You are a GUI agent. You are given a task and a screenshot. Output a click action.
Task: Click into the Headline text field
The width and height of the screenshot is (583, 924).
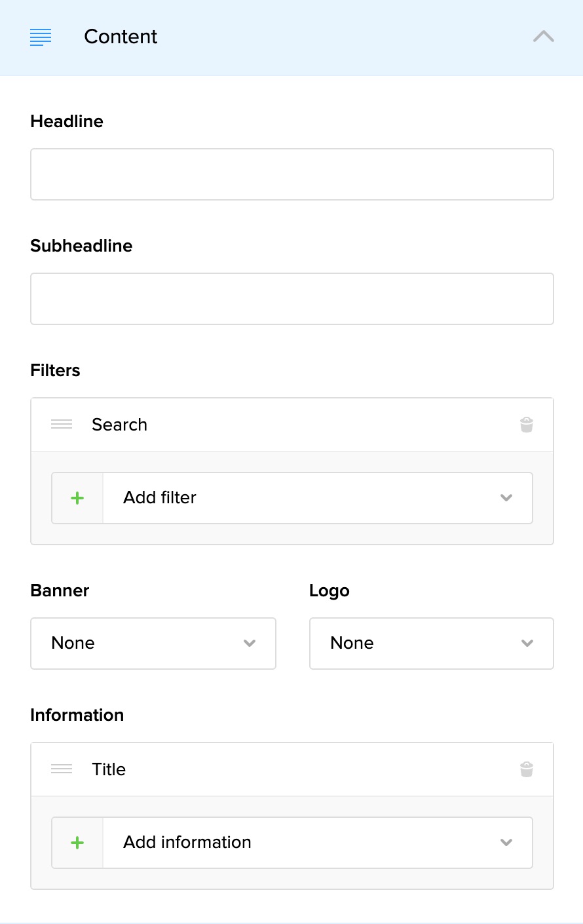[291, 174]
